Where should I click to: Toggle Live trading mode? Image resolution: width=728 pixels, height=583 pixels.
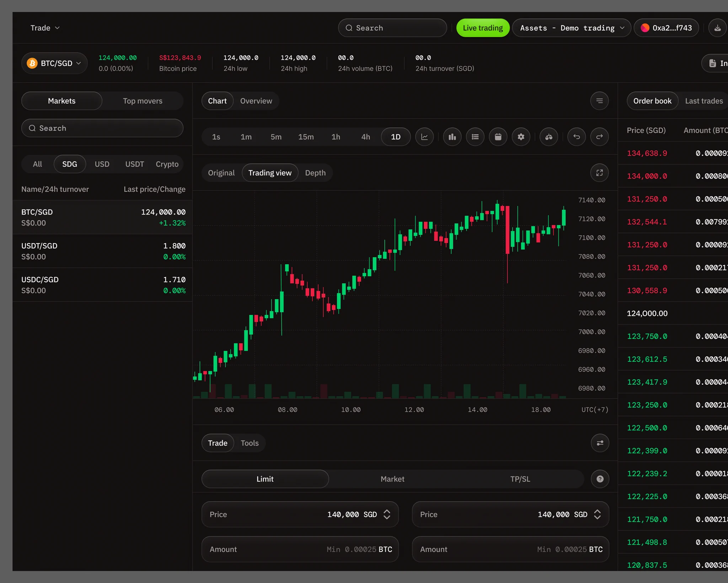pyautogui.click(x=483, y=28)
